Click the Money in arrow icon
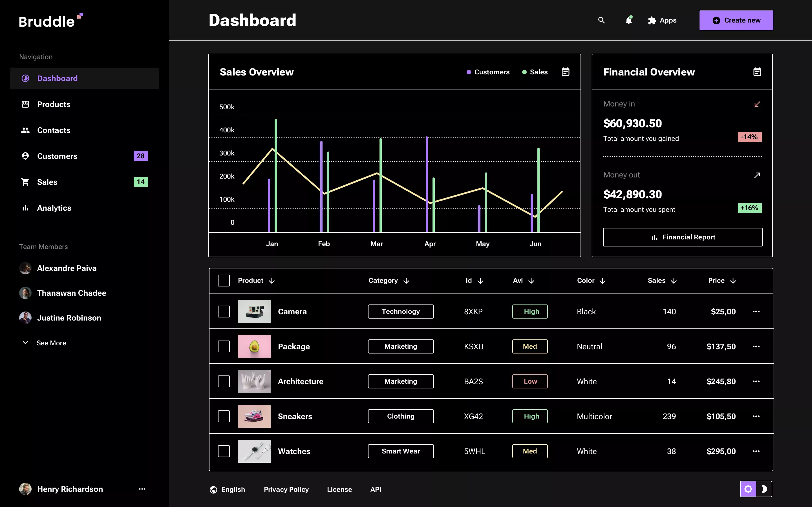Image resolution: width=812 pixels, height=507 pixels. 757,104
